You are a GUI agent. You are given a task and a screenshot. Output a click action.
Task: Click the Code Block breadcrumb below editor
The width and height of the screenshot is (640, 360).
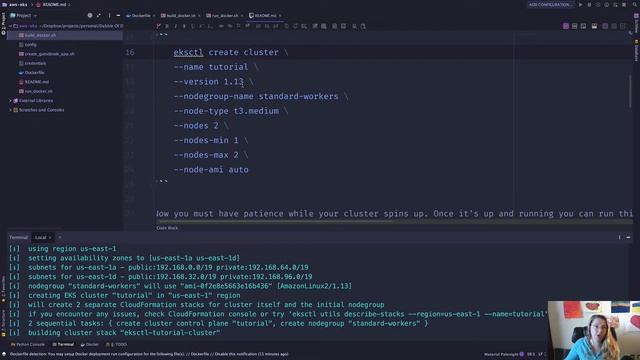(x=167, y=228)
